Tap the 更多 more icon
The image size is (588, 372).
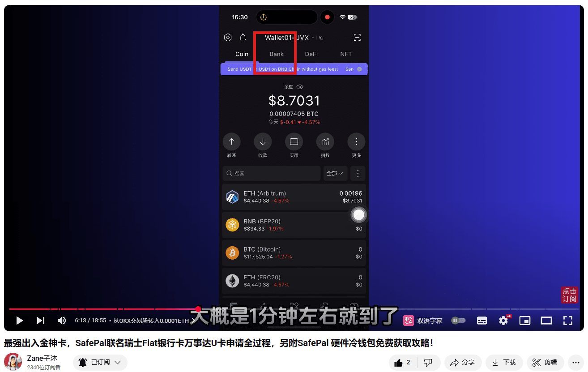click(356, 142)
